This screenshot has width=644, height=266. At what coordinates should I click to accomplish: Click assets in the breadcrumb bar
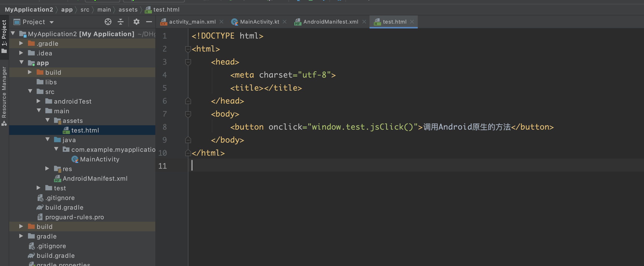tap(128, 9)
